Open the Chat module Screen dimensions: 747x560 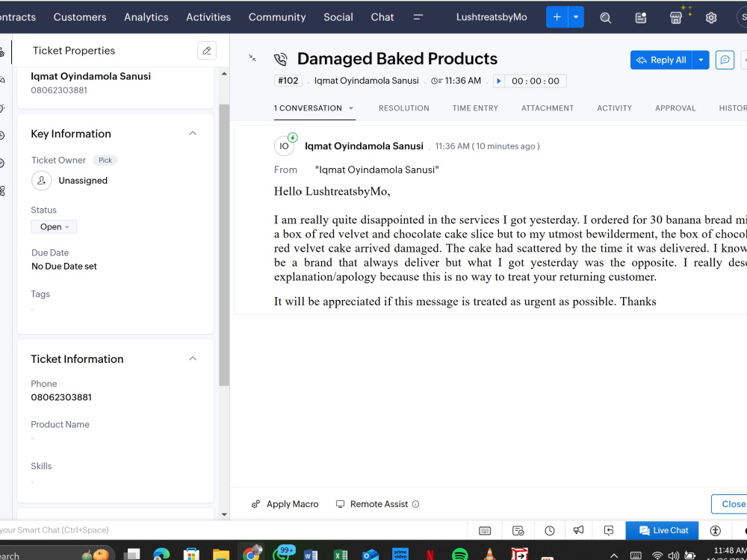click(382, 17)
